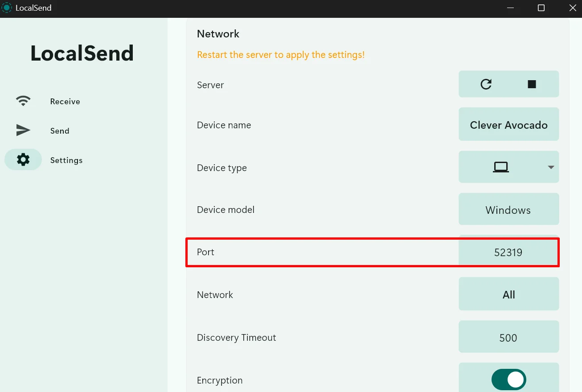Click the Device type label
Screen dimensions: 582x392
[x=221, y=168]
